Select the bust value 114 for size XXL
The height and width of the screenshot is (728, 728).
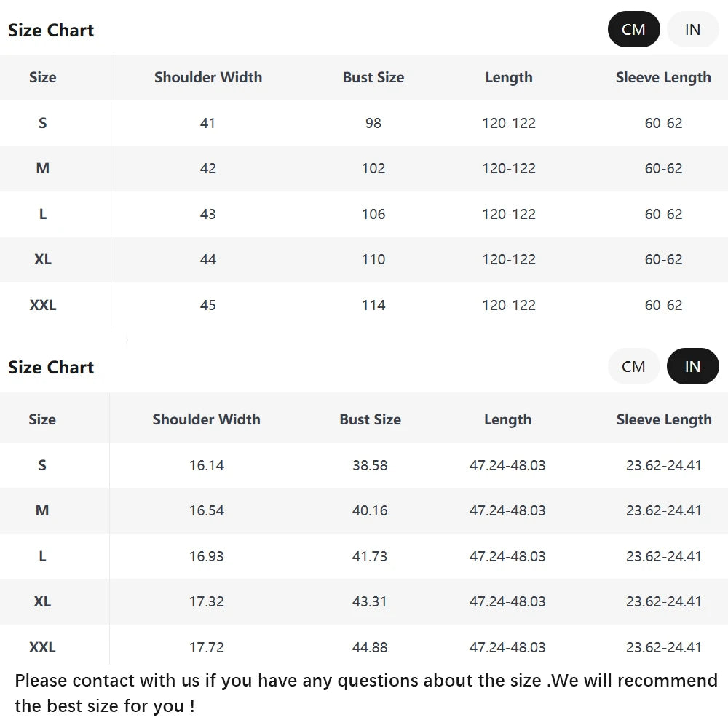373,305
